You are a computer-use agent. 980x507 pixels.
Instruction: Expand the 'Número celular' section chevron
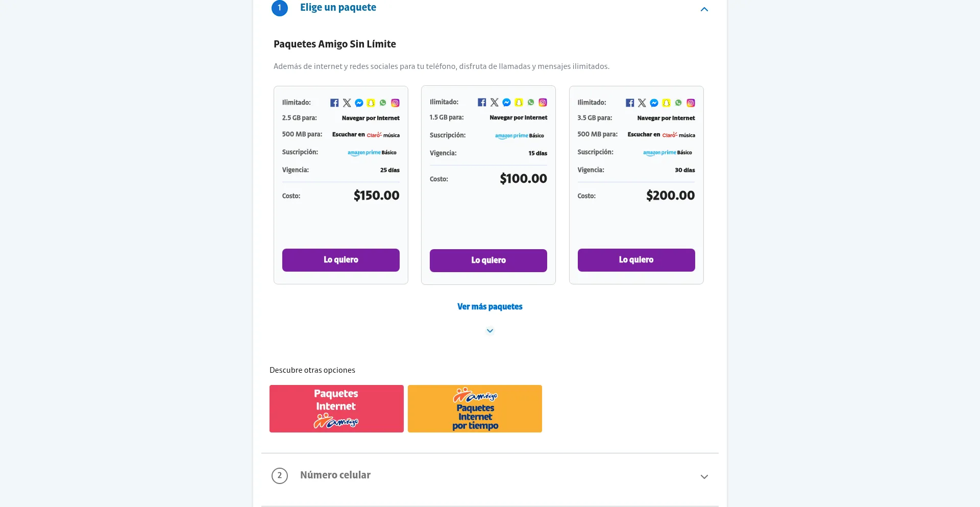tap(704, 477)
